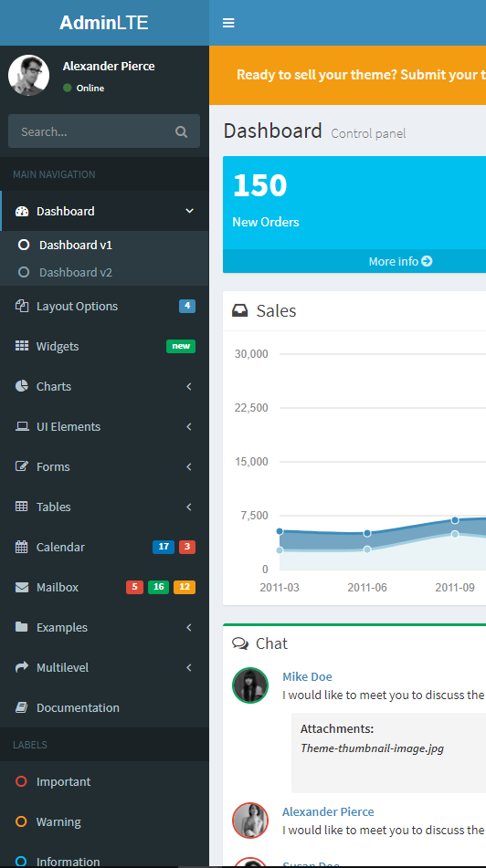This screenshot has height=868, width=486.
Task: Click the blue 17 badge on Calendar
Action: pyautogui.click(x=164, y=547)
